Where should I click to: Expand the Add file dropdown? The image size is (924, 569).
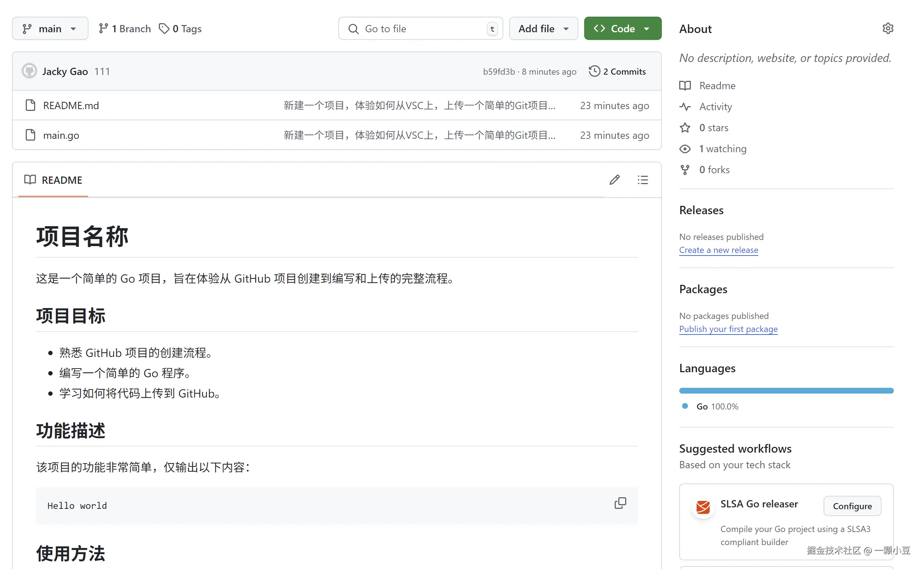pyautogui.click(x=543, y=29)
